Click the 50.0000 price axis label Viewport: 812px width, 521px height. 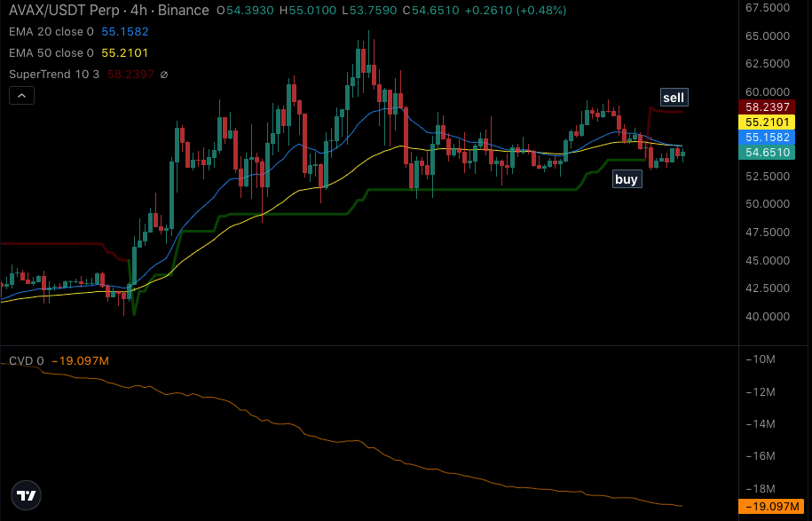pos(768,204)
